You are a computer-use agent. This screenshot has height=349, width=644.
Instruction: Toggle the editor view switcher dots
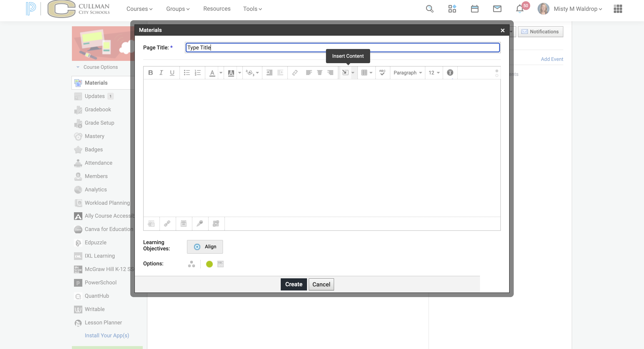point(497,73)
